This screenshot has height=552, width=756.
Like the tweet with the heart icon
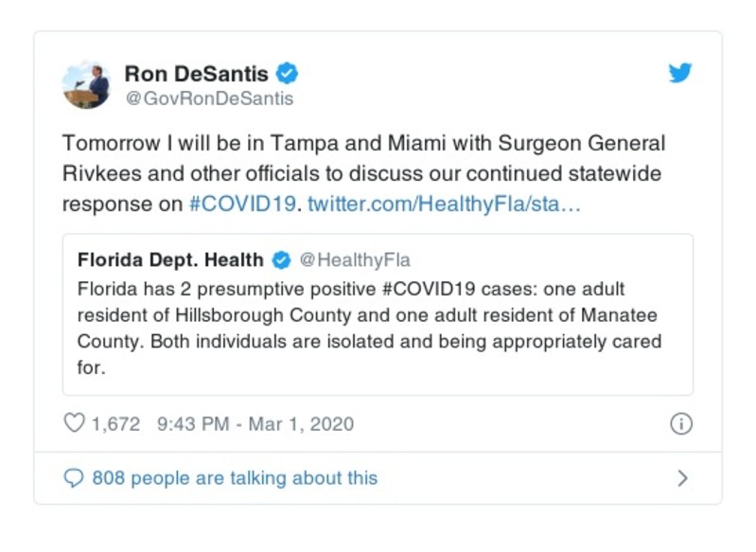click(75, 423)
